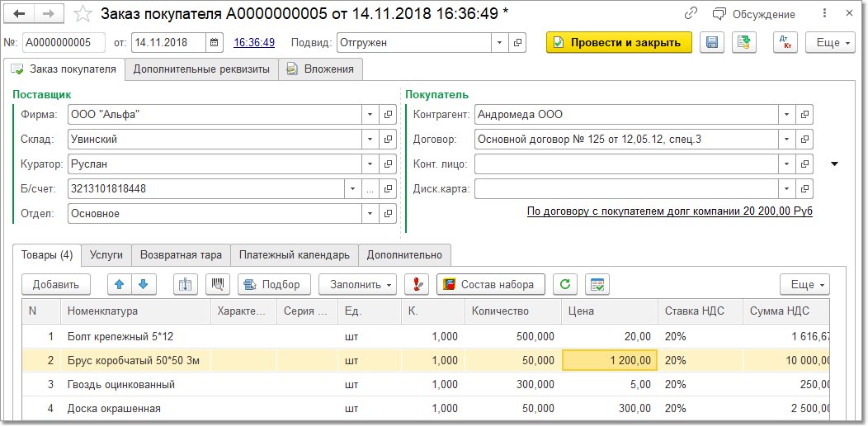868x427 pixels.
Task: Click the Б/счет ellipsis select button
Action: tap(370, 189)
